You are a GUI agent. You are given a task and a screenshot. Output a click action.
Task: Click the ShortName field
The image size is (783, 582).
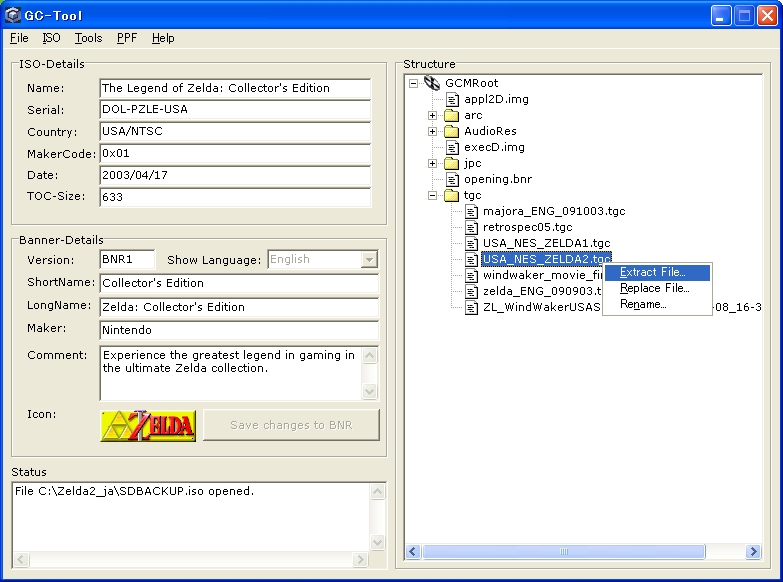[x=239, y=283]
